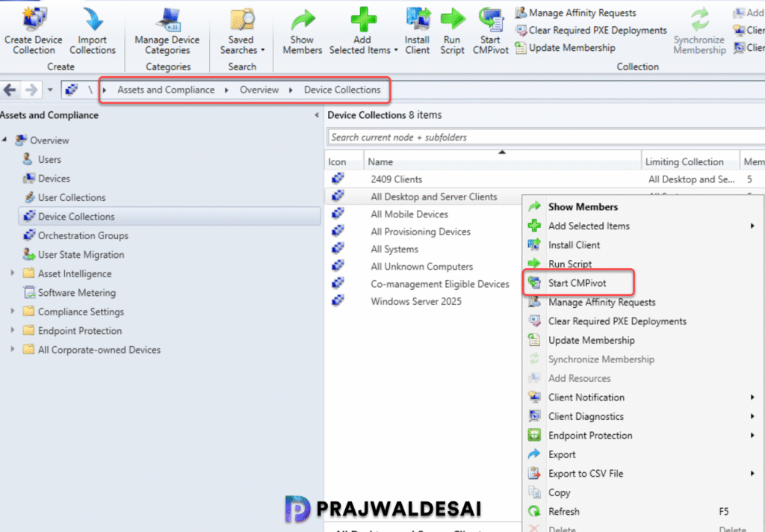Click Install Client ribbon icon
Image resolution: width=765 pixels, height=532 pixels.
417,30
